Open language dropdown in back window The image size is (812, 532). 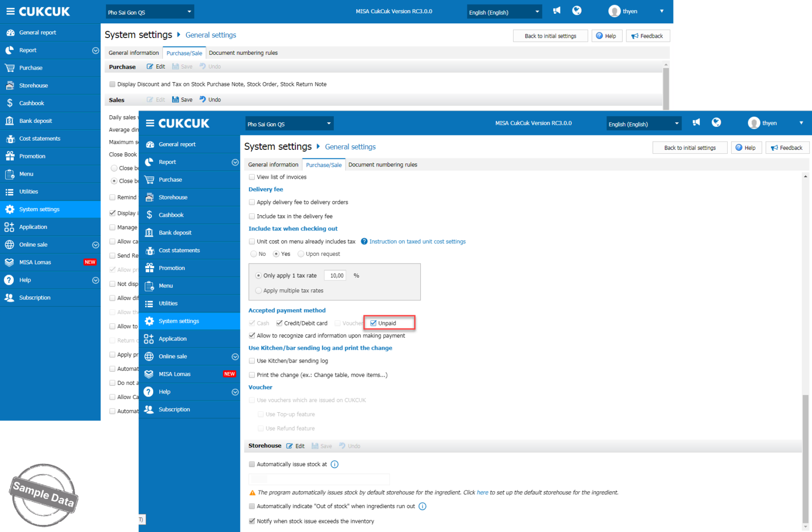pyautogui.click(x=504, y=12)
